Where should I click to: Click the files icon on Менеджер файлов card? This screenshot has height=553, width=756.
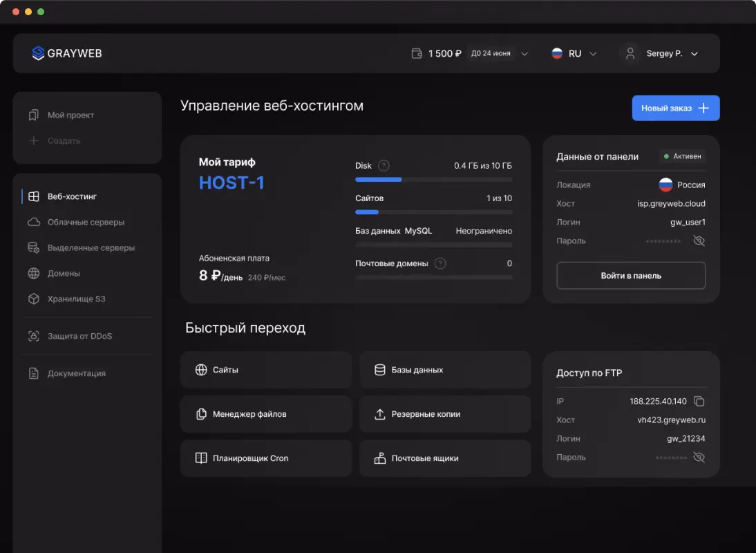201,414
